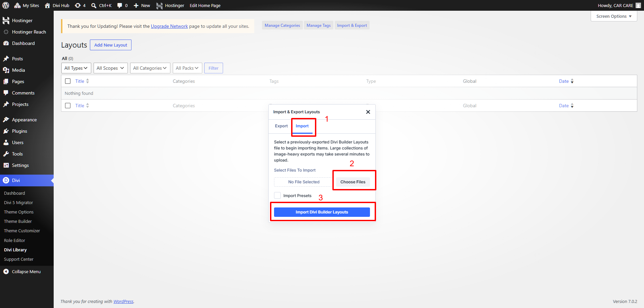Open My Sites admin bar menu
The height and width of the screenshot is (308, 644).
coord(26,5)
